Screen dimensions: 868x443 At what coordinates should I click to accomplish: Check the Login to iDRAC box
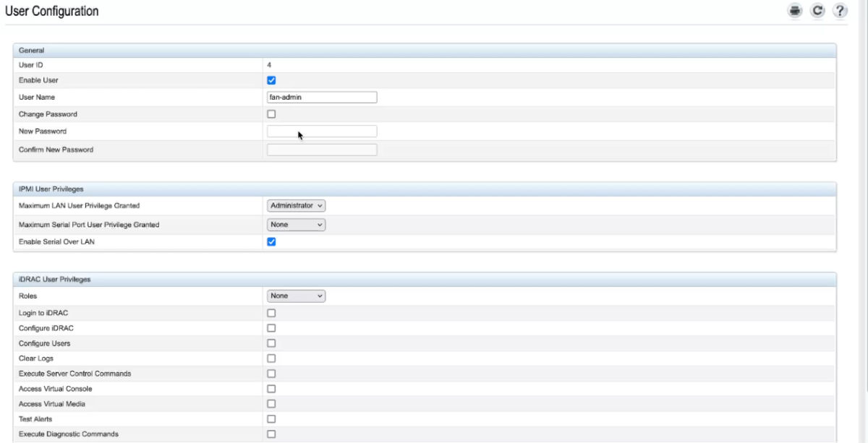(x=271, y=313)
